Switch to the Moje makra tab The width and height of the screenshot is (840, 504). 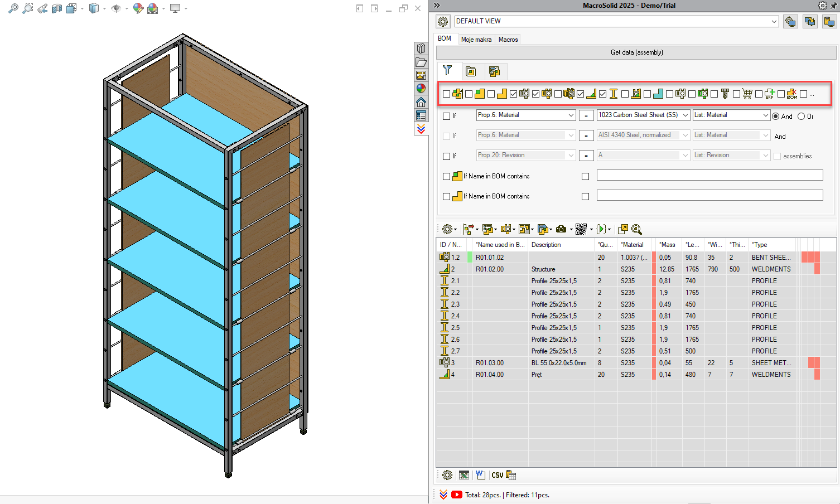pos(476,40)
